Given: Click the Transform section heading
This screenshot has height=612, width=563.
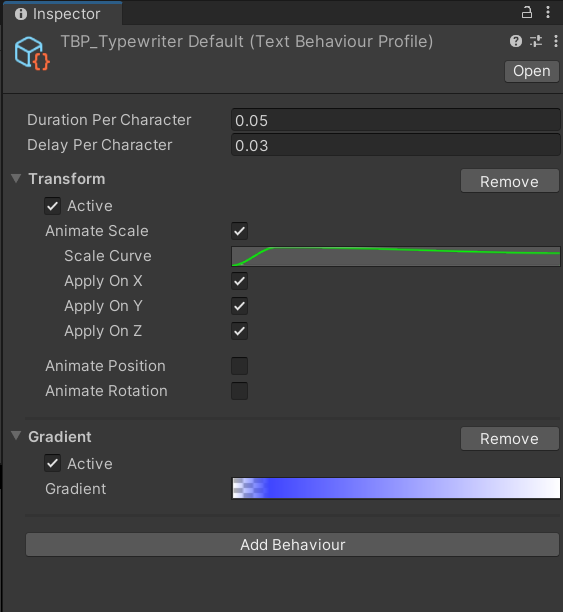Looking at the screenshot, I should 67,179.
